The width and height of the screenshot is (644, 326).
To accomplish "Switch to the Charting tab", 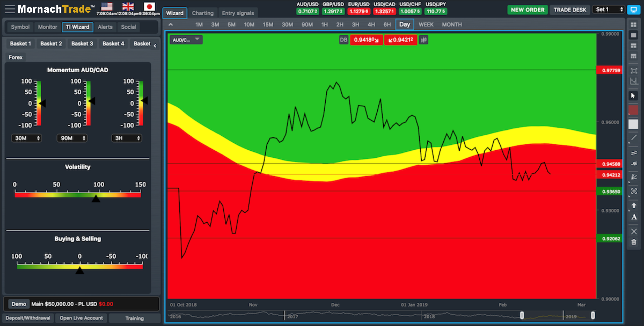I will click(x=203, y=13).
